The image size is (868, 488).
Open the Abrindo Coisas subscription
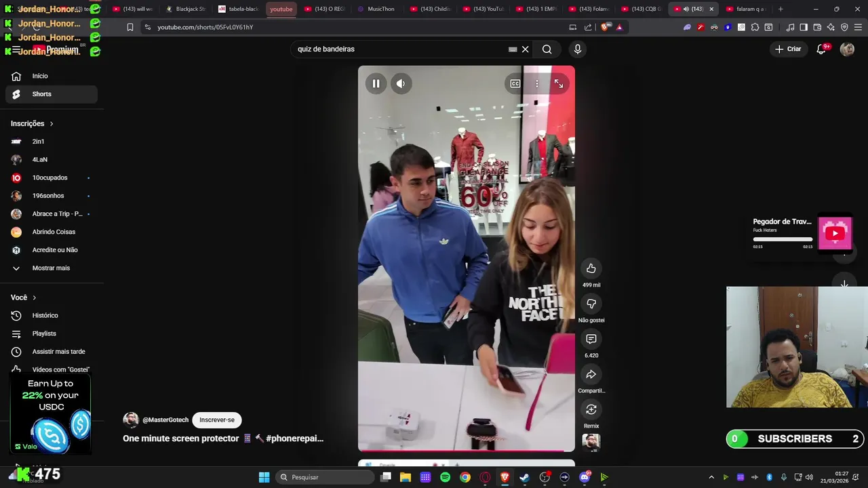(x=52, y=232)
